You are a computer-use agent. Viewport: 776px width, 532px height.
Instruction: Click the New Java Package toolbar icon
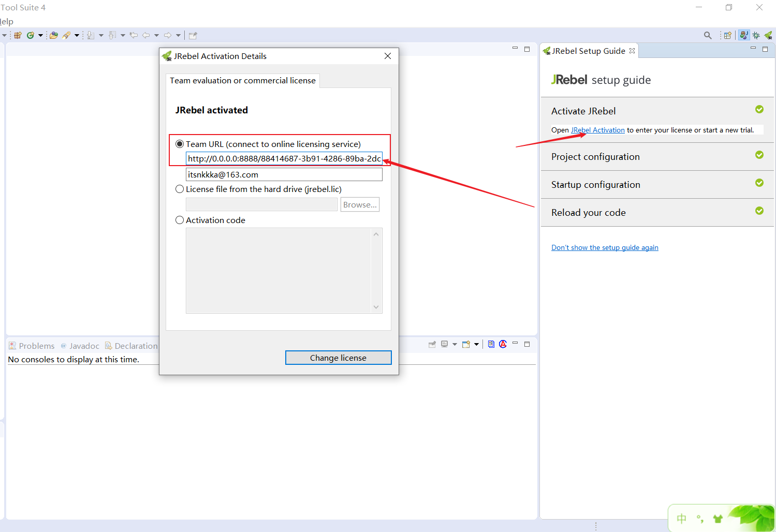click(18, 35)
